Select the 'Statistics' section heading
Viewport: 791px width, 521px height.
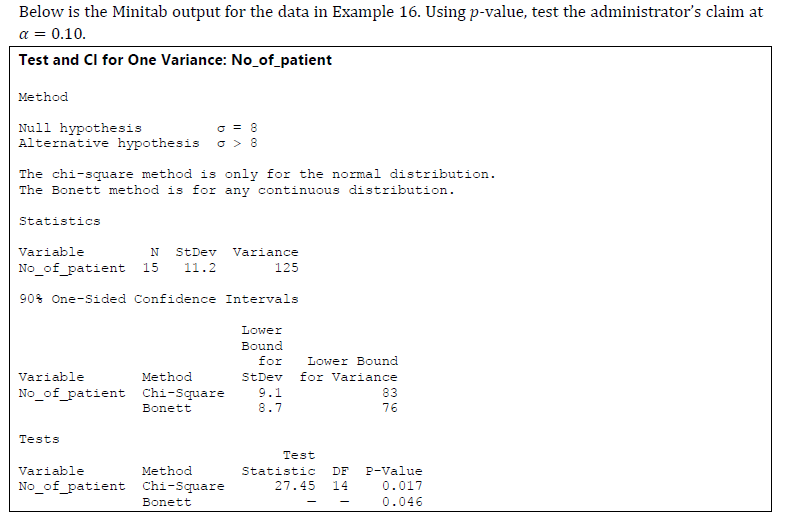(x=60, y=221)
